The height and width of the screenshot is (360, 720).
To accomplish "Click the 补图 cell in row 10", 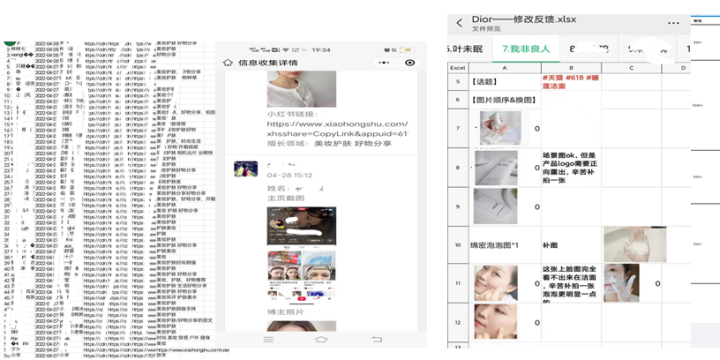I will click(571, 245).
